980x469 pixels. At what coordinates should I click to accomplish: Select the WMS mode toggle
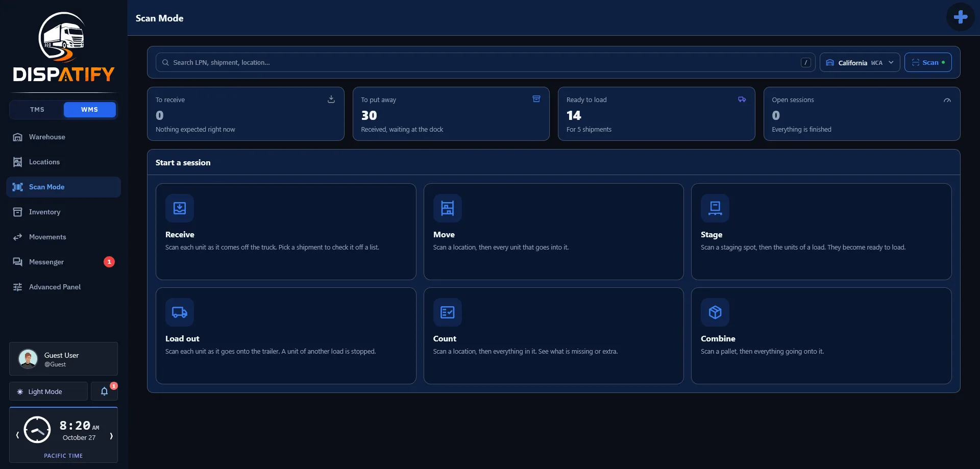tap(89, 110)
